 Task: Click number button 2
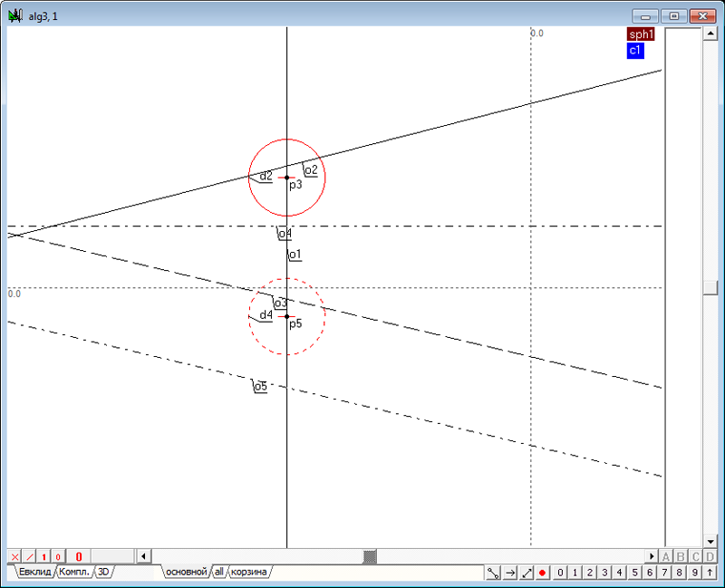click(590, 573)
